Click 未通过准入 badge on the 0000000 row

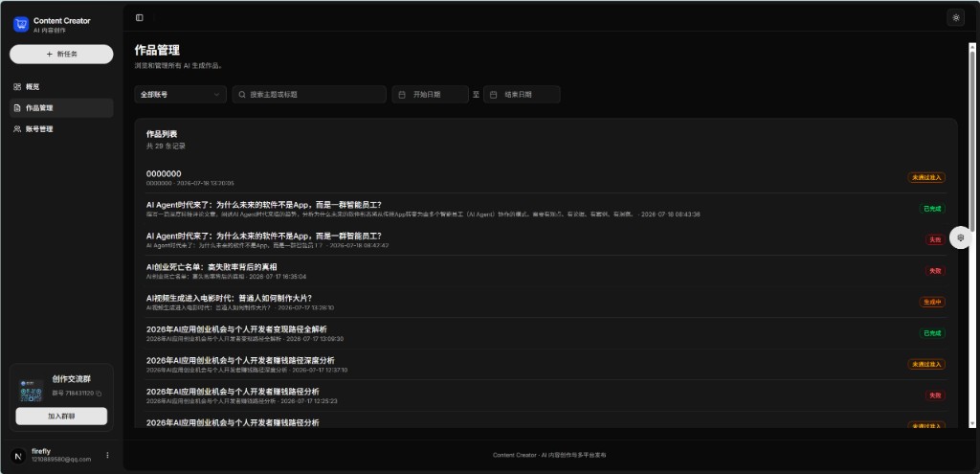[926, 177]
